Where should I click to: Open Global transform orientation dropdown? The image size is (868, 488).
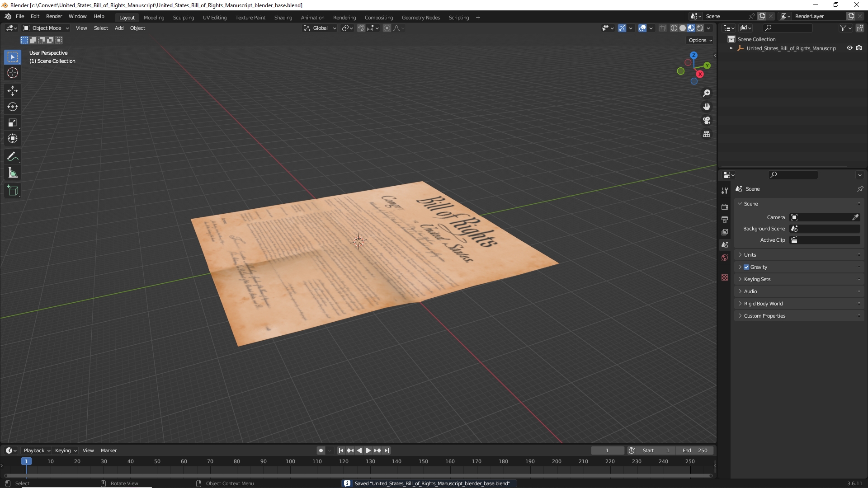point(320,28)
